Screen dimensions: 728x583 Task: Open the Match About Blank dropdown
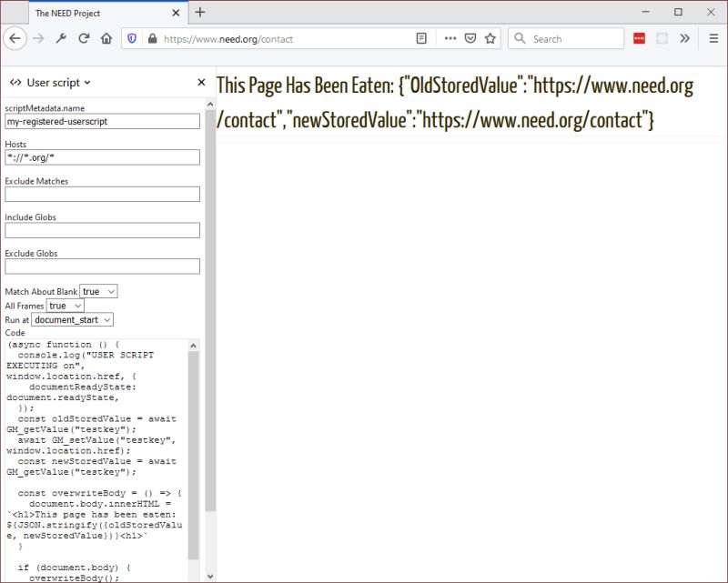pos(97,291)
